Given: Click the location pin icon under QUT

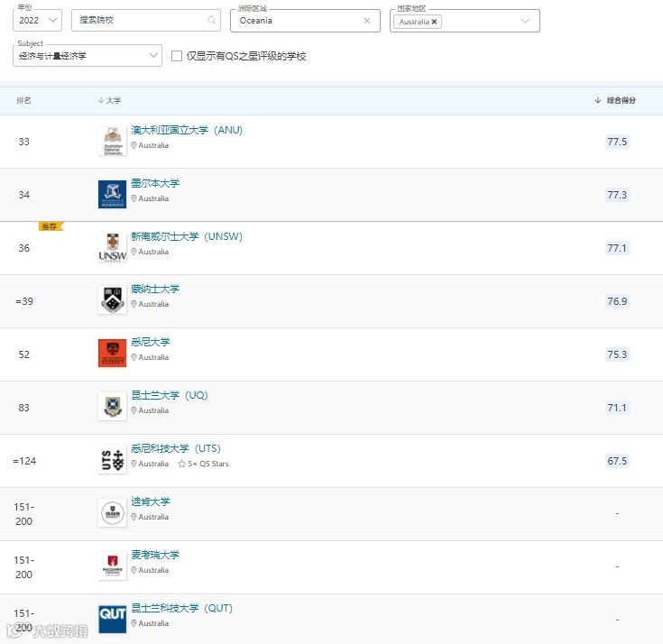Looking at the screenshot, I should (134, 623).
